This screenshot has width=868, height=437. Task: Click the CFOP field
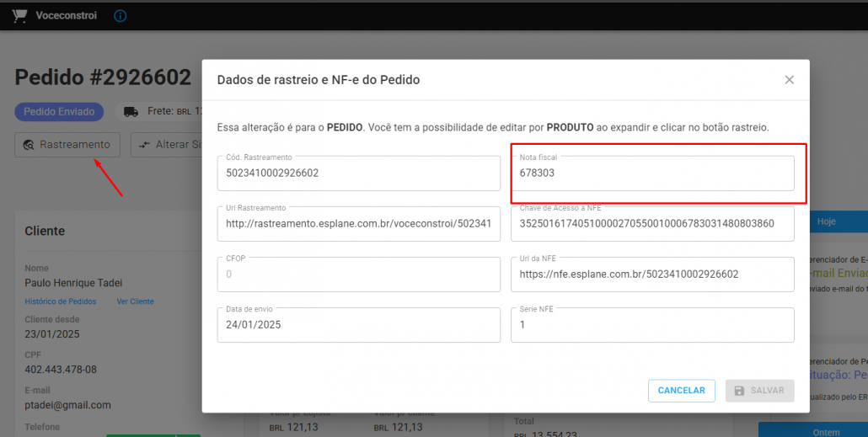358,274
